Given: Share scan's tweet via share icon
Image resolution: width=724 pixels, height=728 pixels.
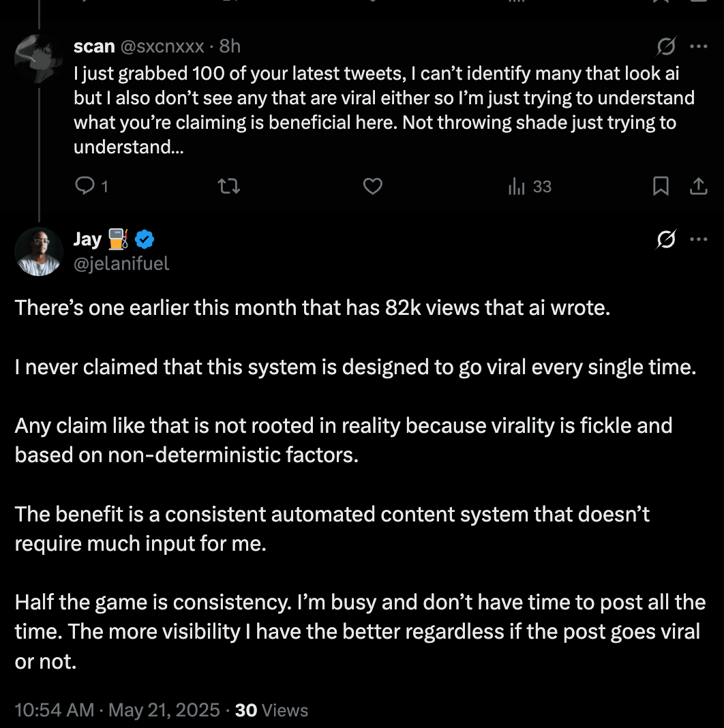Looking at the screenshot, I should [x=699, y=186].
